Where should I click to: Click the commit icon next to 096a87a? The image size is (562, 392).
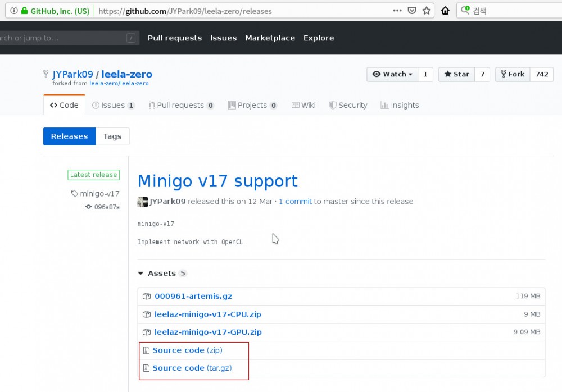point(89,207)
